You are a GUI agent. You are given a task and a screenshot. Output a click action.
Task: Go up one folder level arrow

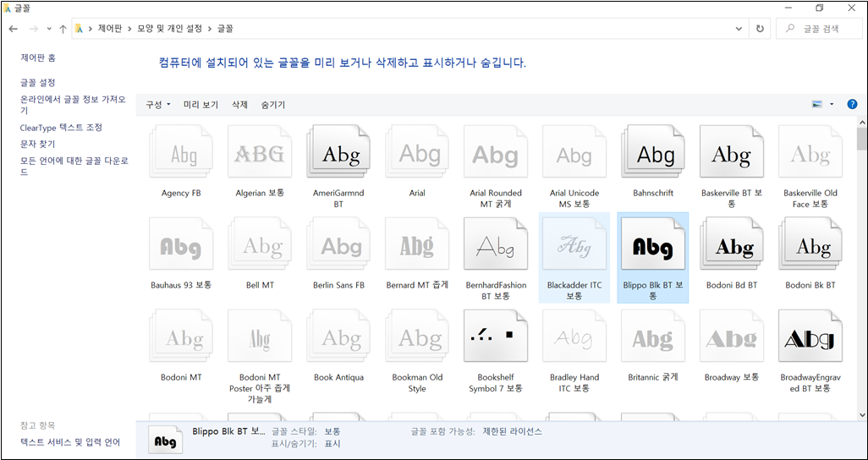[63, 29]
